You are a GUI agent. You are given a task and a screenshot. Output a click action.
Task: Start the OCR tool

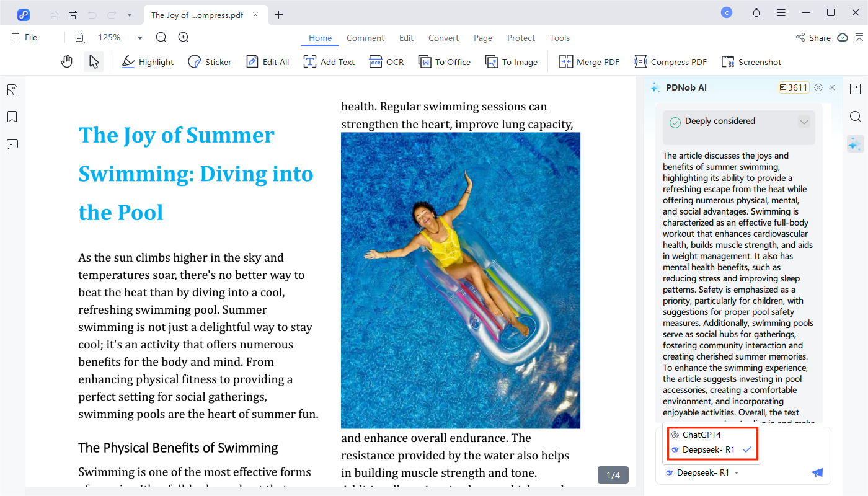pos(386,61)
